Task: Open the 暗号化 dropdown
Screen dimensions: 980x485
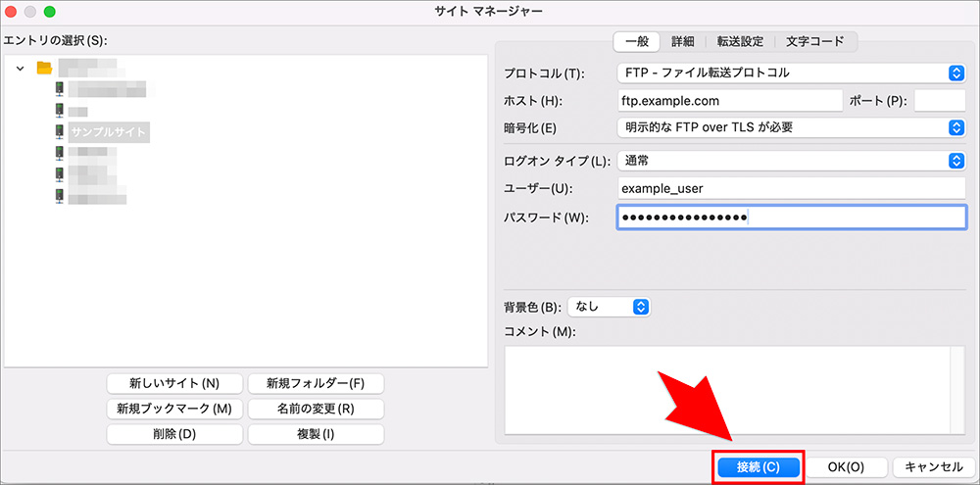Action: click(x=792, y=127)
